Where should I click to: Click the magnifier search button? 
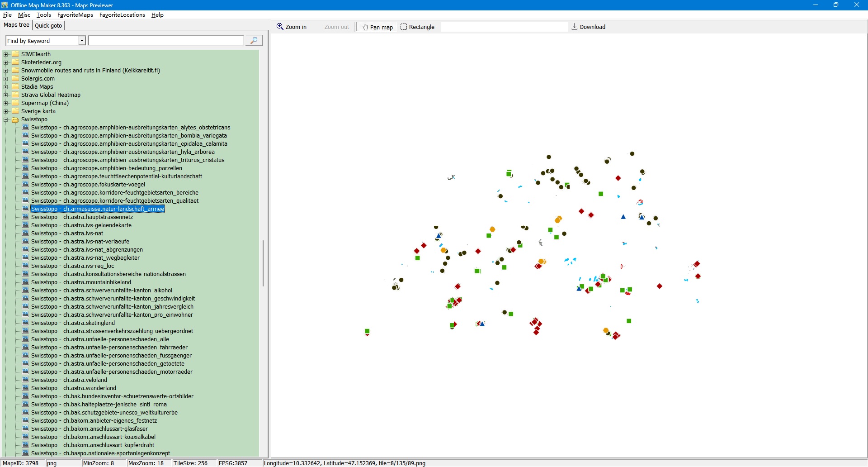pyautogui.click(x=254, y=41)
